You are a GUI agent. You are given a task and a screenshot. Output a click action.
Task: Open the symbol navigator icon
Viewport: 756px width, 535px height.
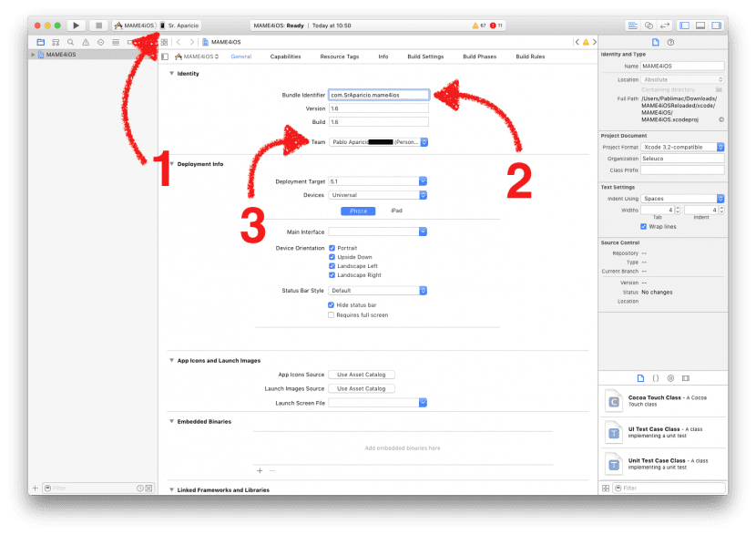pos(56,43)
